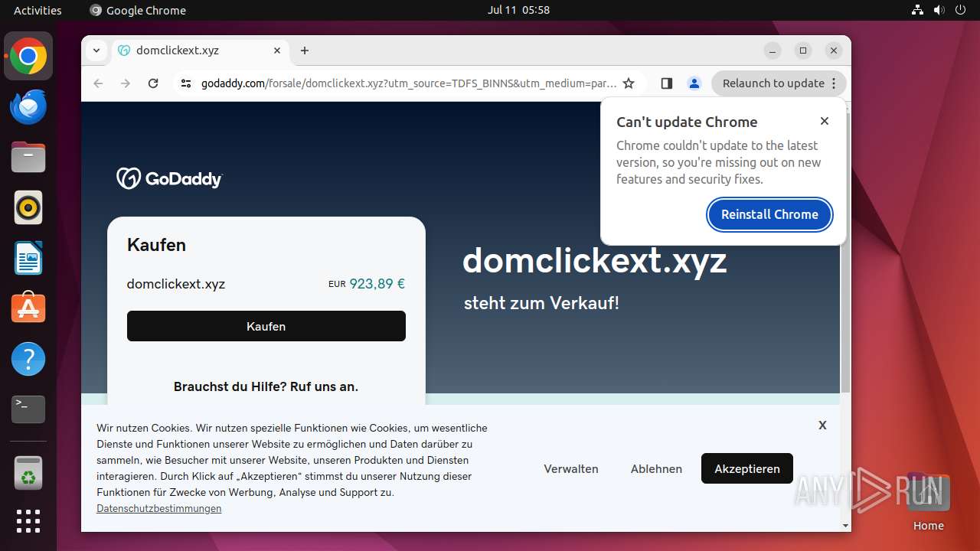The image size is (980, 551).
Task: Open Rhythmbox music player in dock
Action: (28, 207)
